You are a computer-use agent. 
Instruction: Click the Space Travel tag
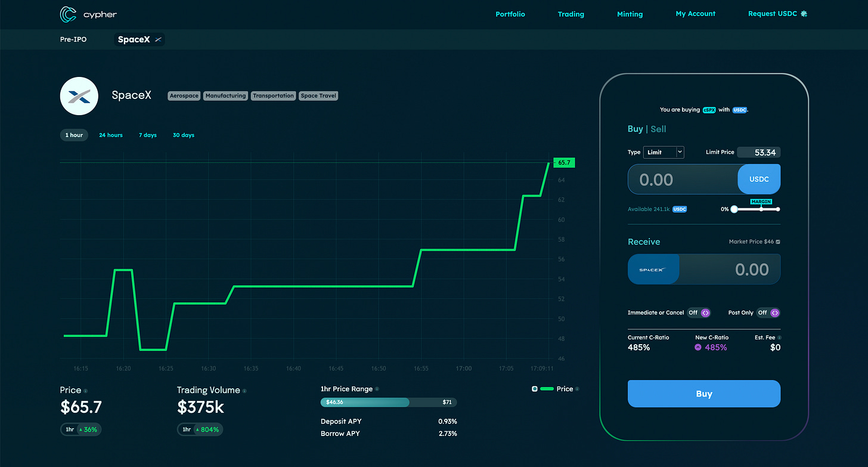tap(318, 96)
